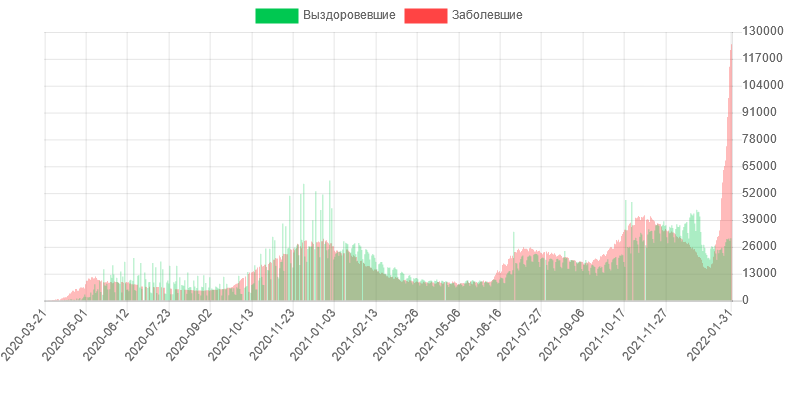Viewport: 790px width, 400px height.
Task: Click the 2021-01-03 x-axis date label
Action: pyautogui.click(x=315, y=335)
